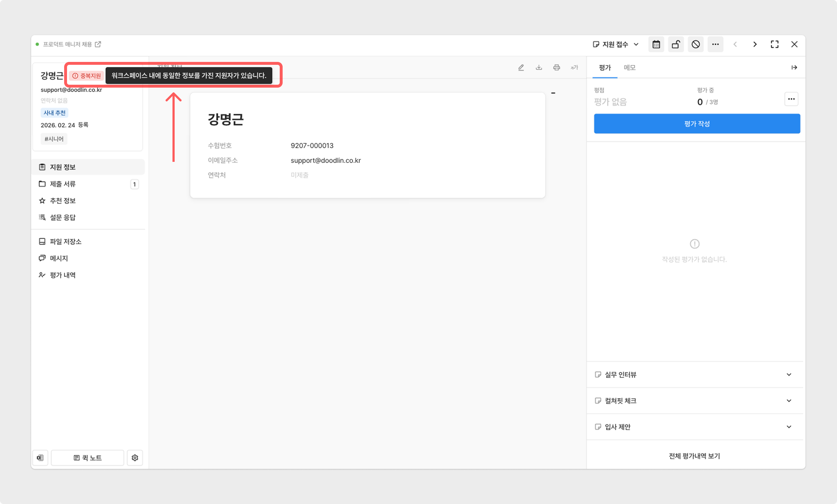The height and width of the screenshot is (504, 837).
Task: Print the application info
Action: point(557,67)
